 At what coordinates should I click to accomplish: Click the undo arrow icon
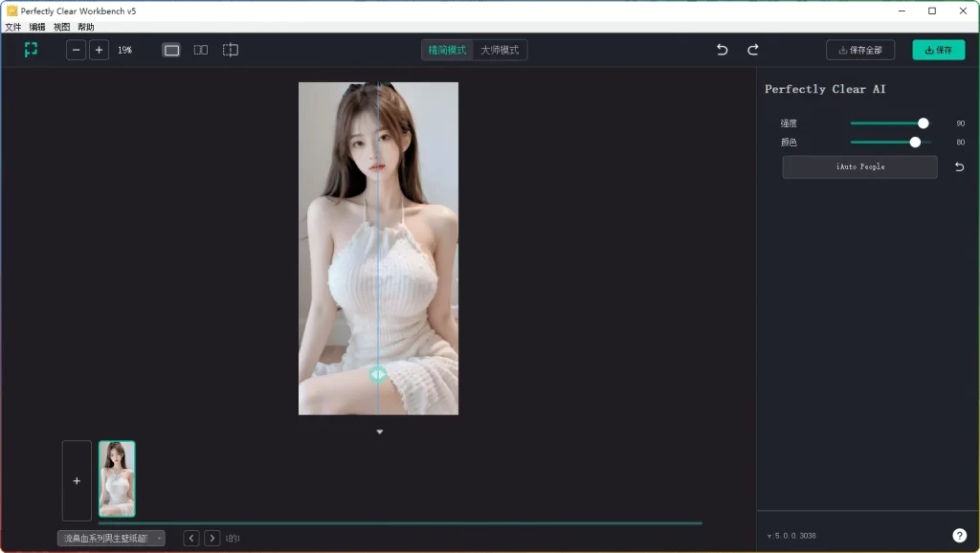click(x=722, y=49)
